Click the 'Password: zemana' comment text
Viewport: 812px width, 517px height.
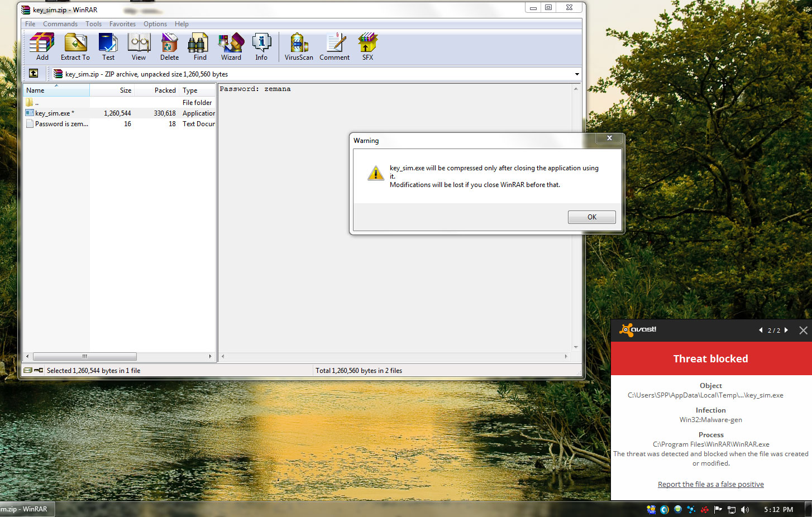pyautogui.click(x=255, y=89)
